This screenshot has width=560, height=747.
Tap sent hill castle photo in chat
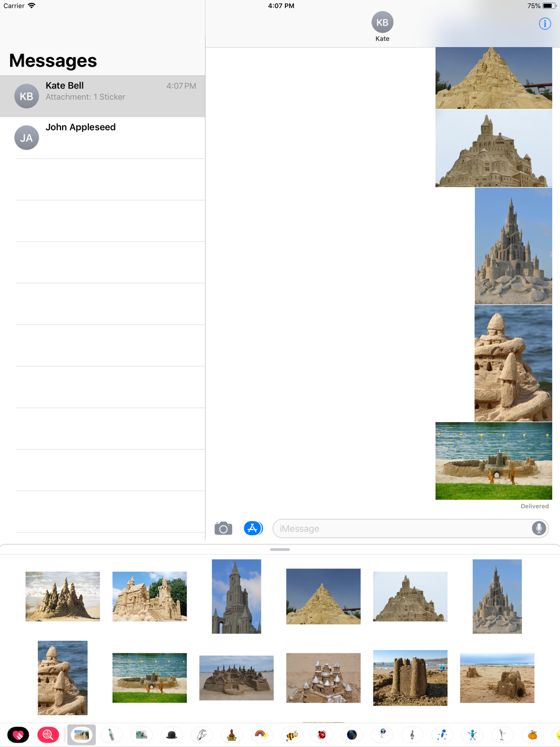coord(494,148)
